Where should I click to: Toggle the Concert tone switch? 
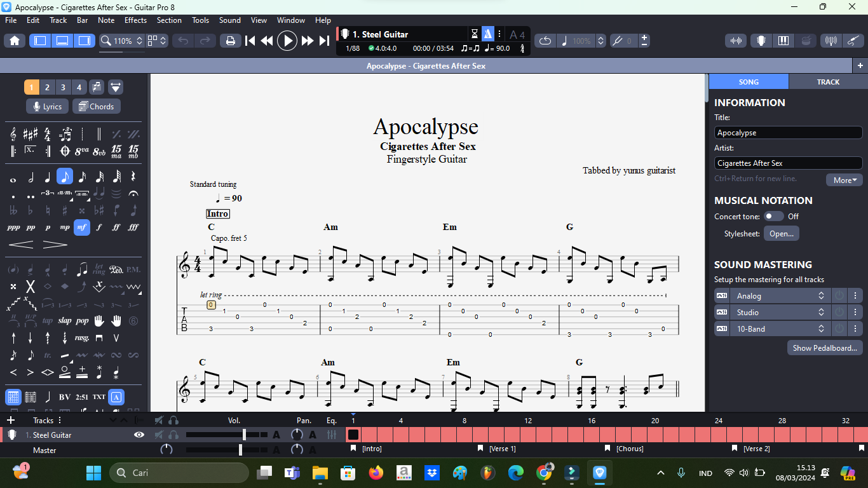point(773,216)
